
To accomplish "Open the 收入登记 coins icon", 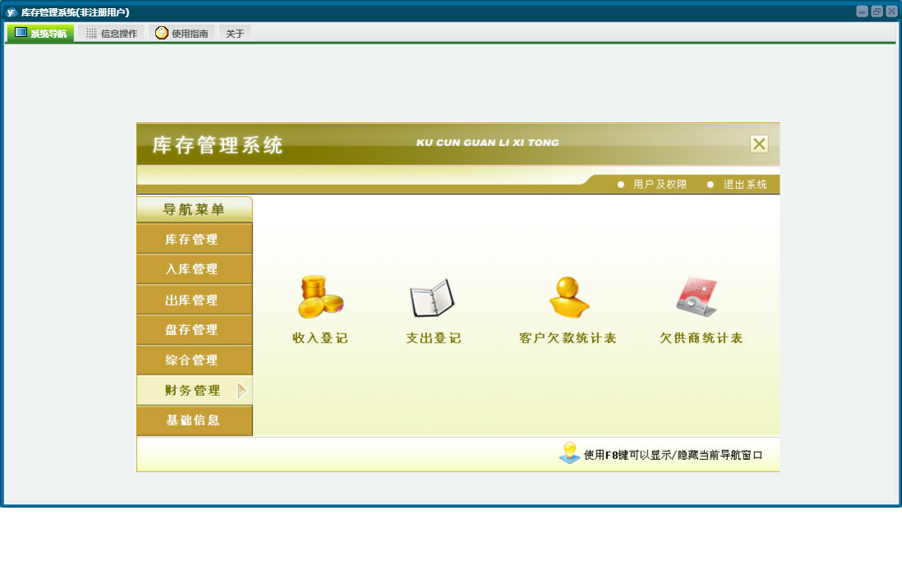I will pyautogui.click(x=320, y=297).
